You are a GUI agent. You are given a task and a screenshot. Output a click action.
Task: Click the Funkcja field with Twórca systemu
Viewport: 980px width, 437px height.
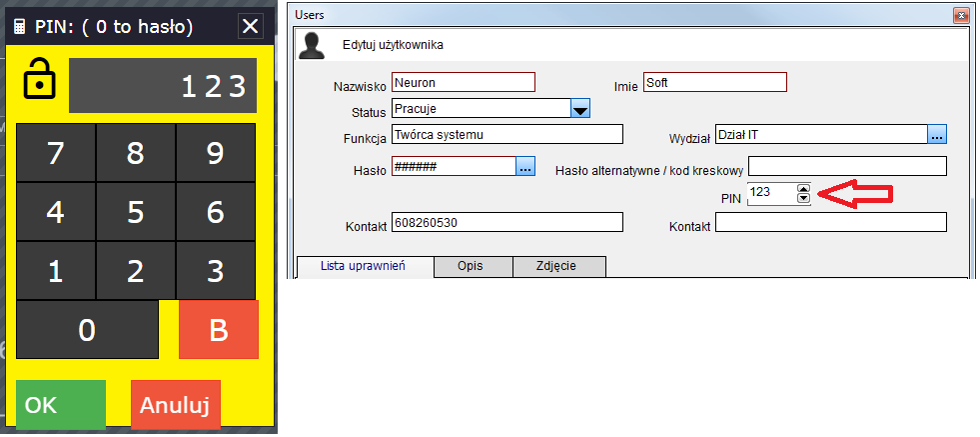click(x=506, y=135)
